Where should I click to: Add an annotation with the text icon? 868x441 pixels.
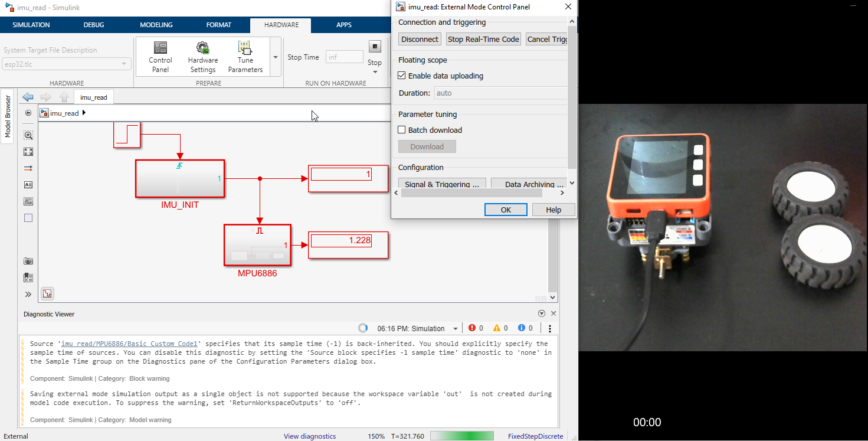click(28, 185)
